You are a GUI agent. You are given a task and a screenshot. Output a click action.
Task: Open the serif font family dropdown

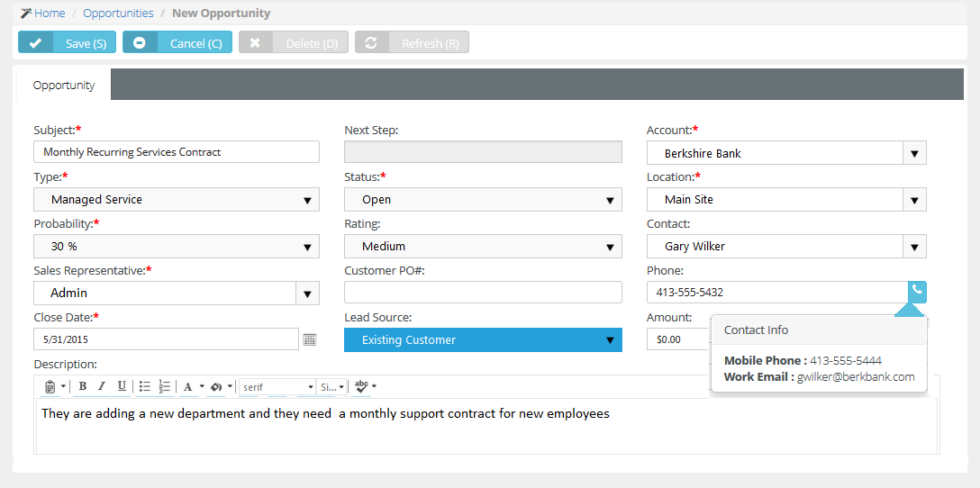[277, 387]
